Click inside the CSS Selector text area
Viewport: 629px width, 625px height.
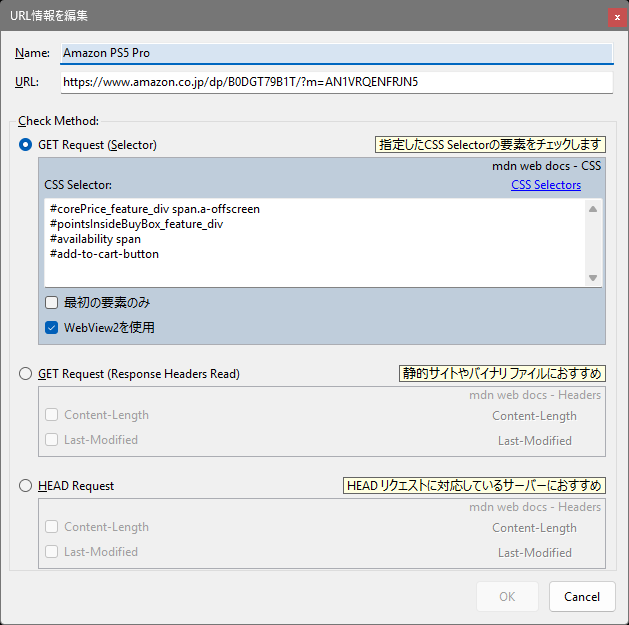click(x=323, y=243)
